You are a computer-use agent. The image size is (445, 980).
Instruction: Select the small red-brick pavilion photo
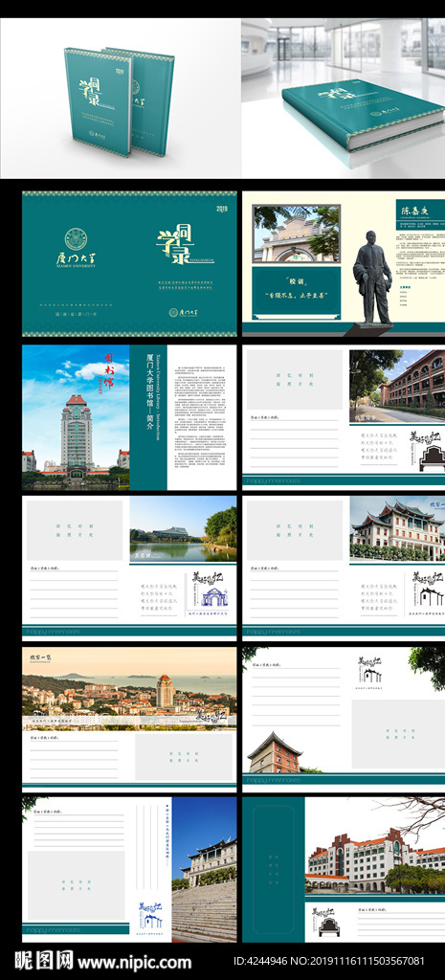point(275,752)
